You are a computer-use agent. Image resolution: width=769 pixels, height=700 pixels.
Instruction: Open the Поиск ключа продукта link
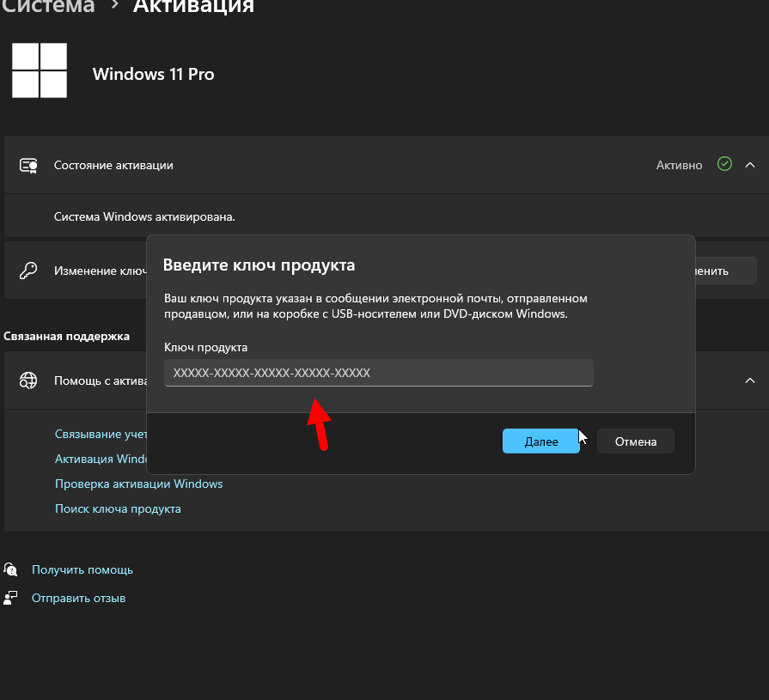coord(118,508)
